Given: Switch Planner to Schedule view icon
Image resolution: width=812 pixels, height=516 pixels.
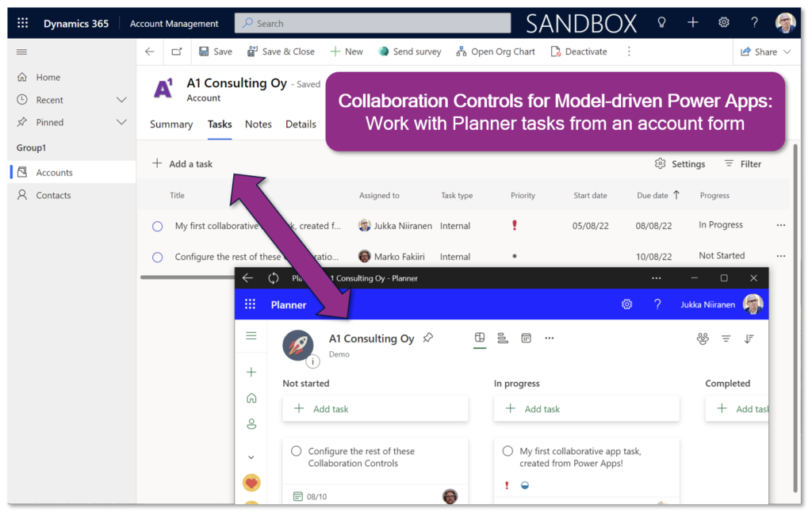Looking at the screenshot, I should click(x=527, y=338).
